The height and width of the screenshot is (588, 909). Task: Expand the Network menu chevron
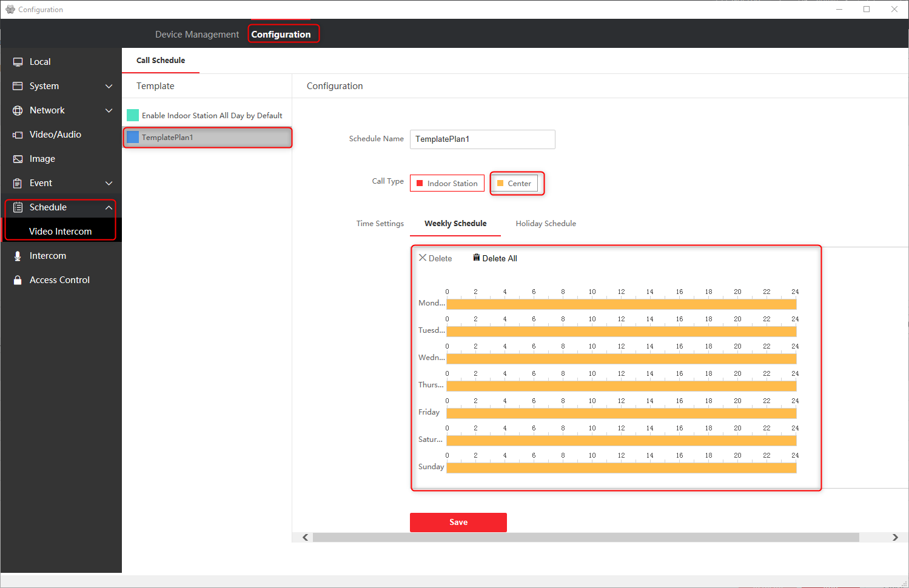click(109, 110)
